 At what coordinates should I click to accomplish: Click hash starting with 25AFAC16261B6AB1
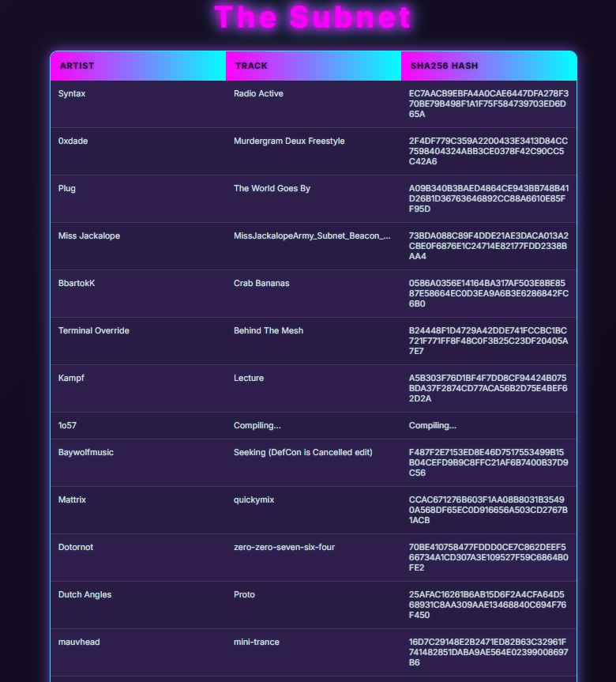489,605
